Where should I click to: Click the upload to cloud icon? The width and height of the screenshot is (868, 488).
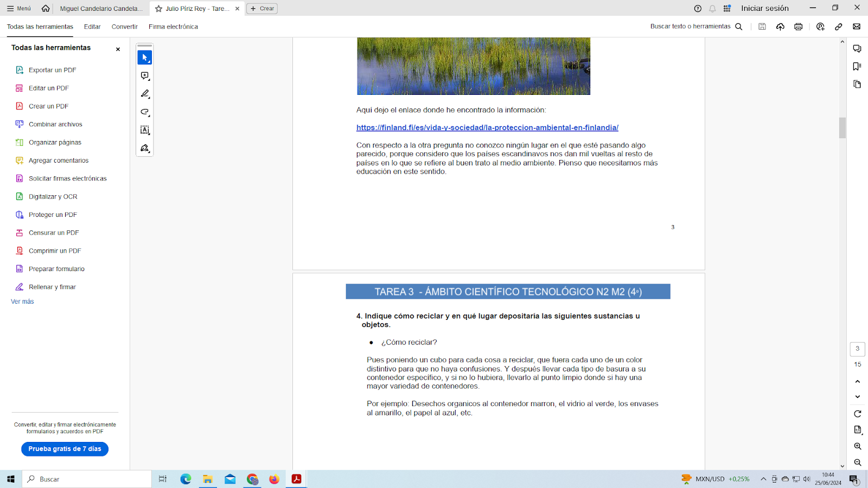780,26
